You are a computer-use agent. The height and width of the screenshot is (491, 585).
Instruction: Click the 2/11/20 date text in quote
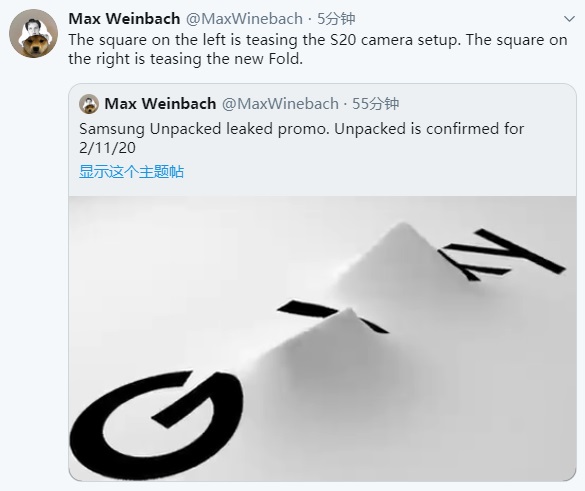point(107,148)
